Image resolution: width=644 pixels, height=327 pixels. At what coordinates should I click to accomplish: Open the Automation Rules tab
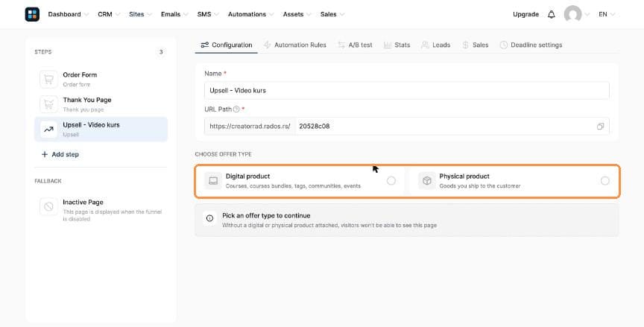(x=295, y=45)
